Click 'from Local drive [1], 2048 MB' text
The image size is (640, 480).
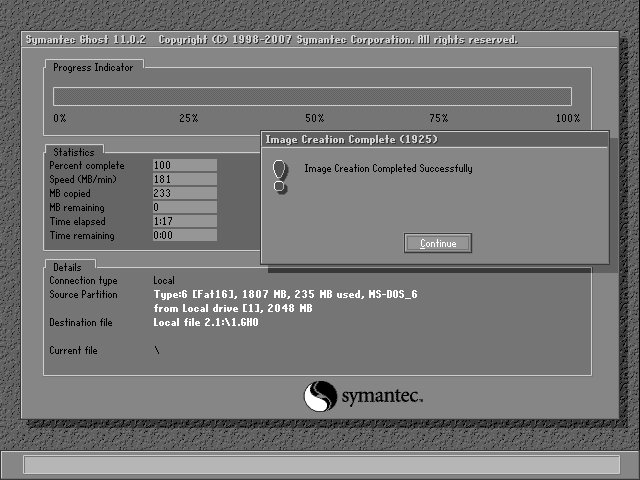point(233,308)
